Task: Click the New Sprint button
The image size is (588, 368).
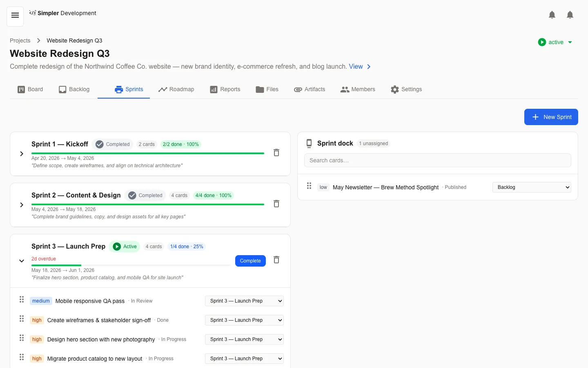Action: click(551, 117)
